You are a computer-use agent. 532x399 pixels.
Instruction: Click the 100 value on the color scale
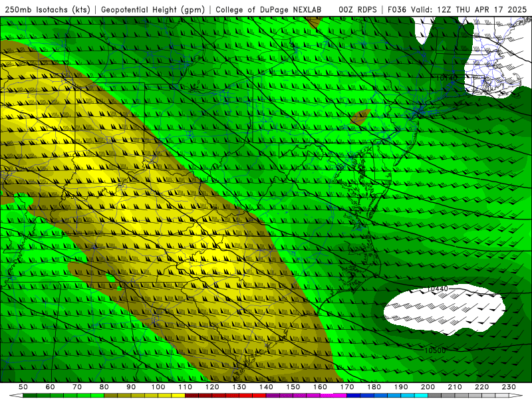(x=158, y=387)
